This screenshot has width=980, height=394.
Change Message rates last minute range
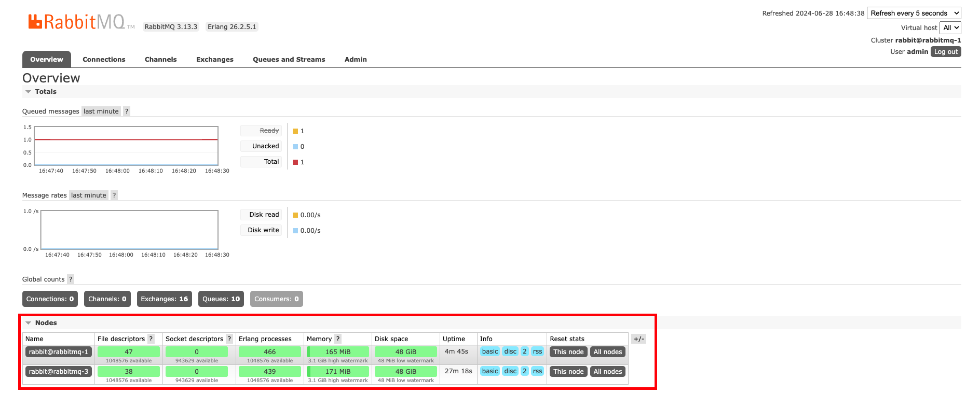pos(89,195)
